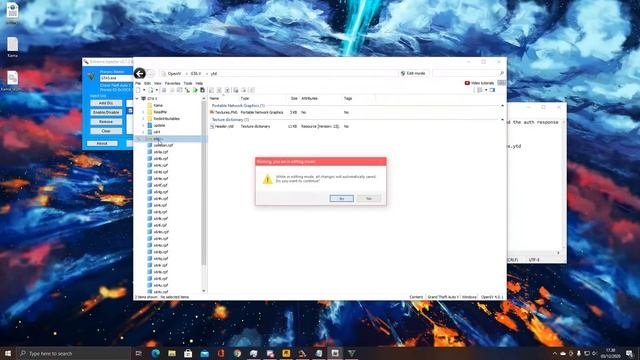Open the notification center icon
Viewport: 640px width, 360px height.
629,353
